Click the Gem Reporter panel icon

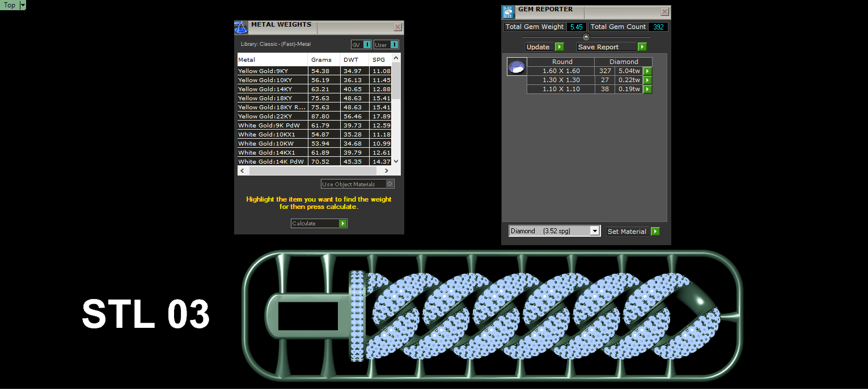(508, 12)
